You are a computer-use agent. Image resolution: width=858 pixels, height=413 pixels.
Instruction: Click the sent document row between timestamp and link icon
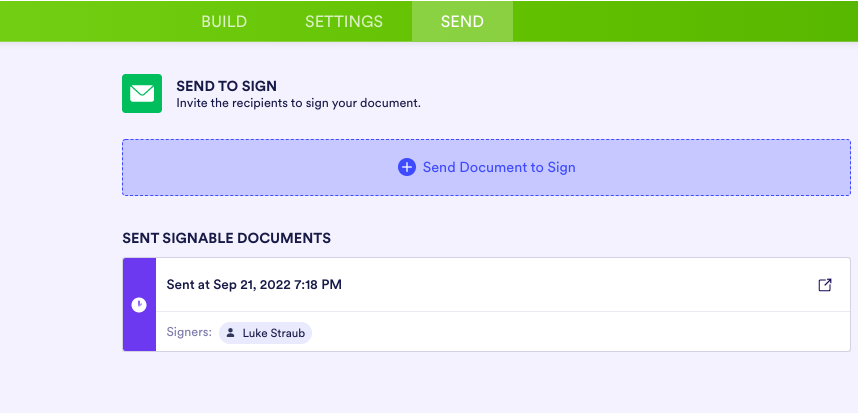click(580, 285)
